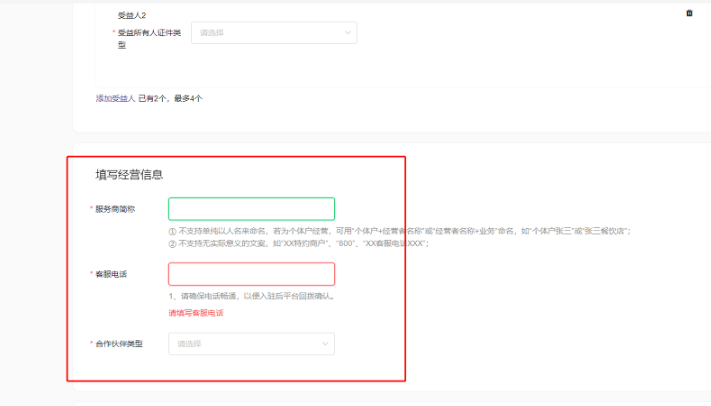Click the chevron arrow in 合作伙伴类型 select
This screenshot has height=406, width=711.
click(325, 344)
